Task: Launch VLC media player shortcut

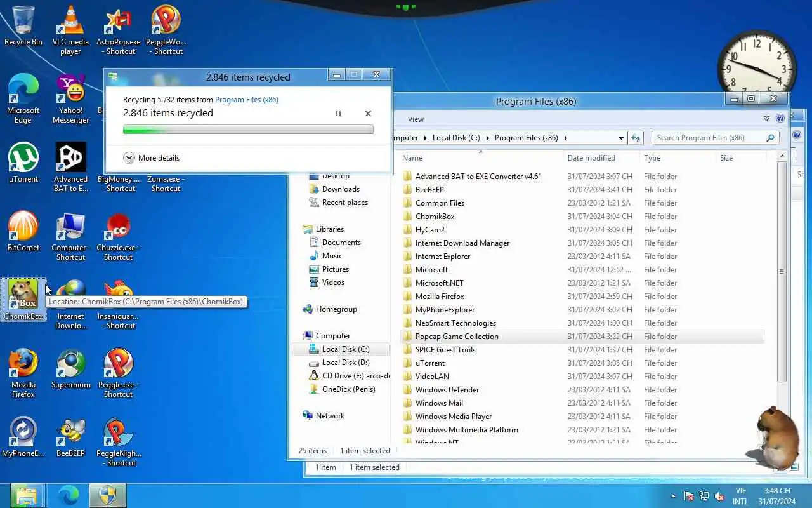Action: (x=70, y=30)
